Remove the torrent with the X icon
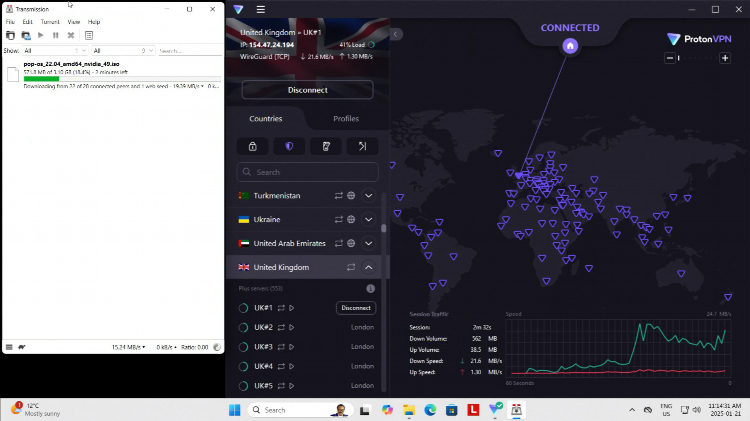 71,35
